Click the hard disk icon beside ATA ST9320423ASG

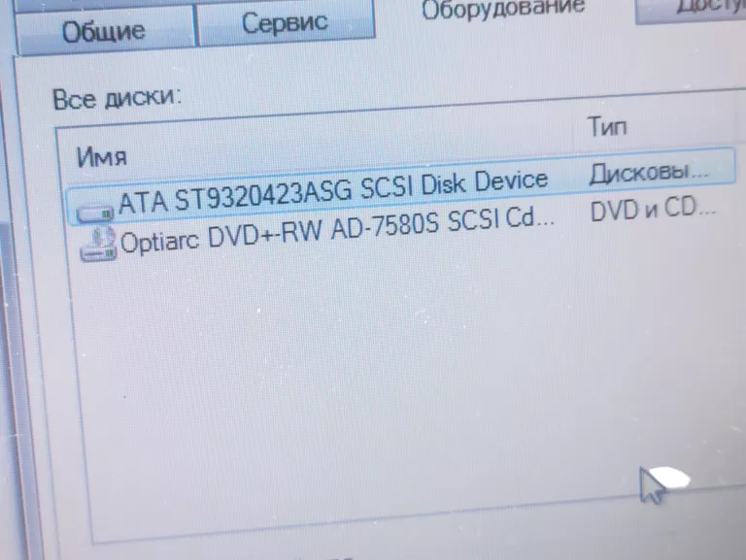pos(95,212)
